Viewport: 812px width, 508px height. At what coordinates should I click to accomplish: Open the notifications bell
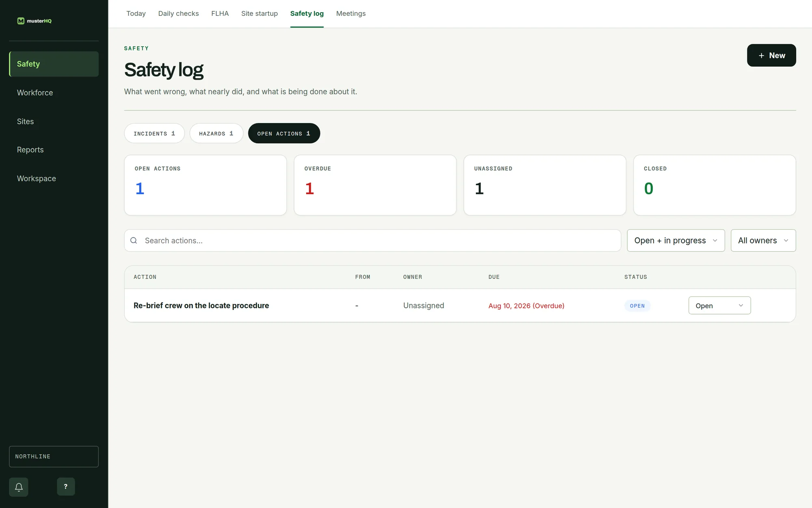[19, 487]
